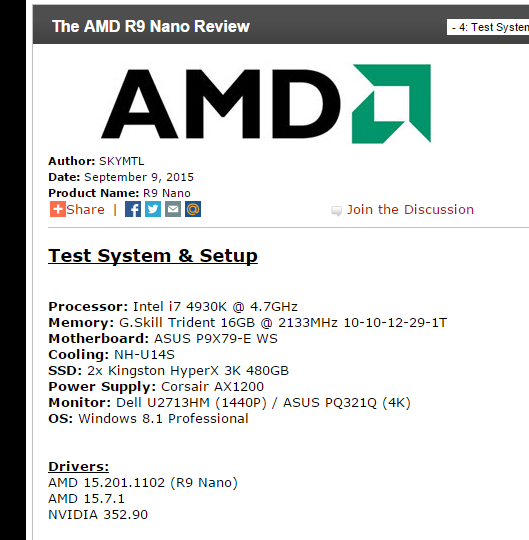The width and height of the screenshot is (529, 540).
Task: Click the ASUS P9X79-E WS motherboard text
Action: coord(216,339)
